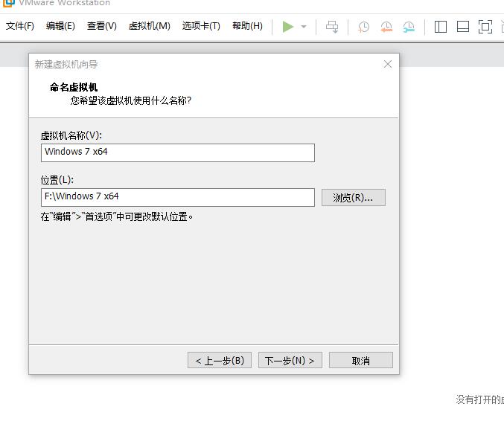This screenshot has height=421, width=504.
Task: Click the send Ctrl+Alt+Del toolbar icon
Action: pos(332,27)
